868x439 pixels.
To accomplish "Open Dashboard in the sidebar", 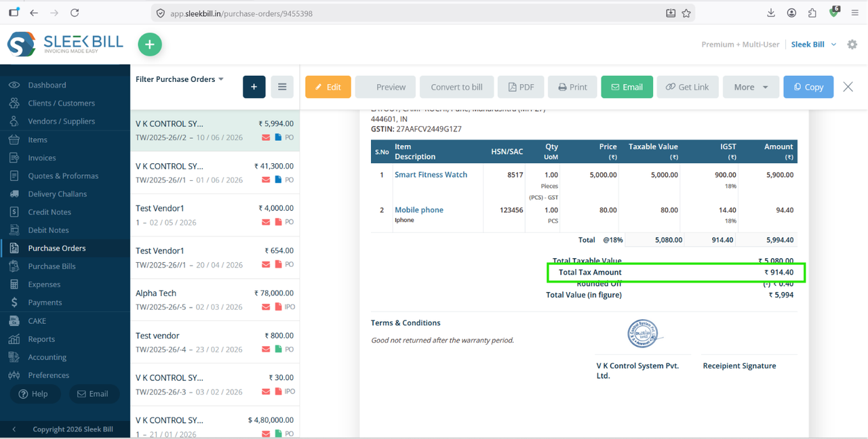I will coord(47,85).
